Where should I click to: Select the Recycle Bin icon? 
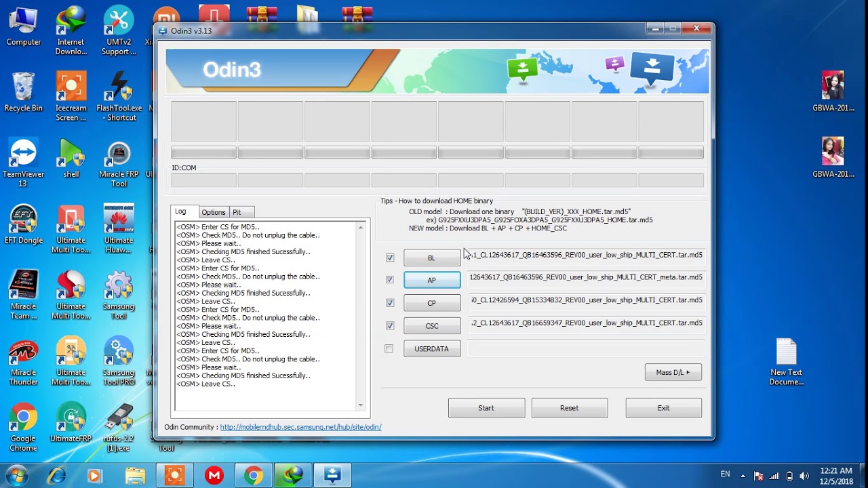23,92
